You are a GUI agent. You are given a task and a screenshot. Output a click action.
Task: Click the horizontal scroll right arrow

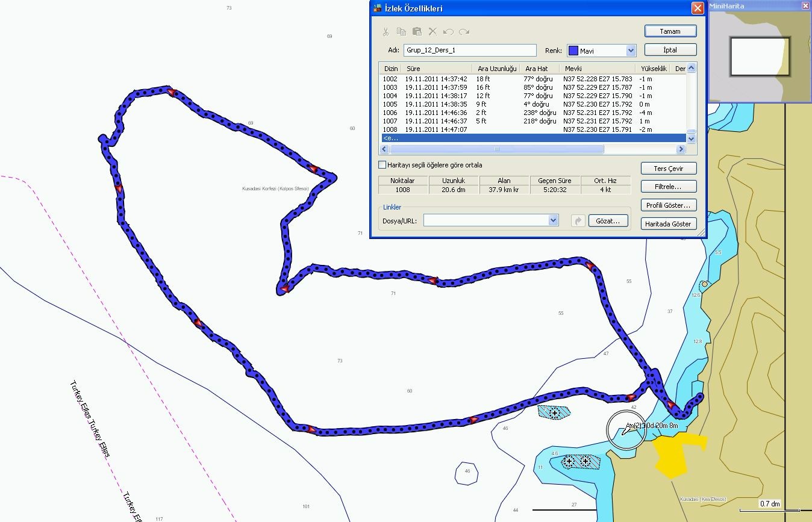click(682, 149)
